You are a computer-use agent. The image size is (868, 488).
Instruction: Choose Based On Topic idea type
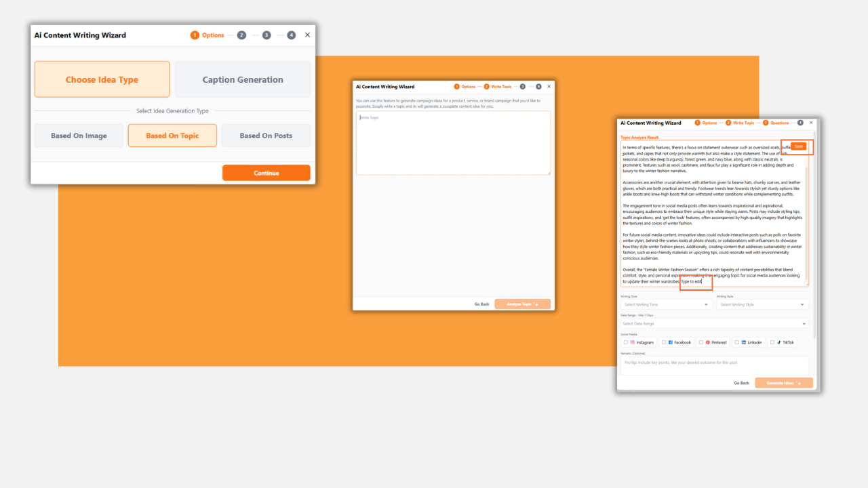[172, 136]
